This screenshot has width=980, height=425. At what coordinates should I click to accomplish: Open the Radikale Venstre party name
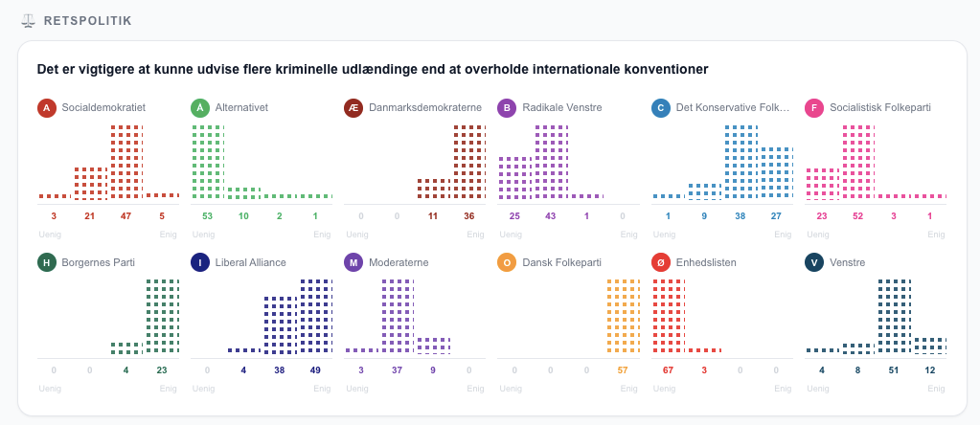point(562,108)
